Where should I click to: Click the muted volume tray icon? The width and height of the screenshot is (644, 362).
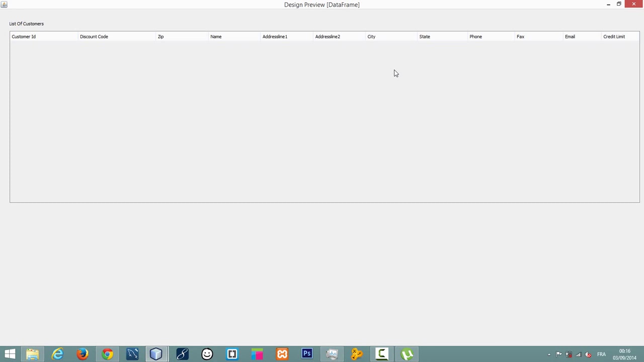(588, 354)
